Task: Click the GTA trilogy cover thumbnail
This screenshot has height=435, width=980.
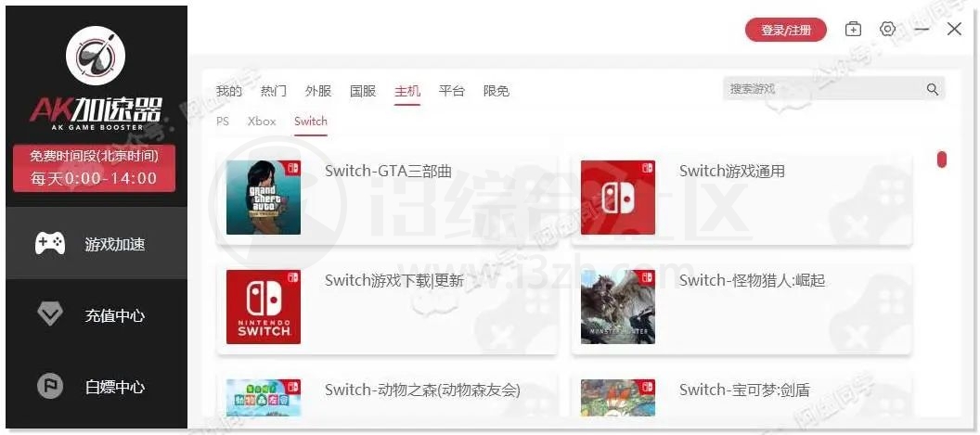Action: (x=264, y=198)
